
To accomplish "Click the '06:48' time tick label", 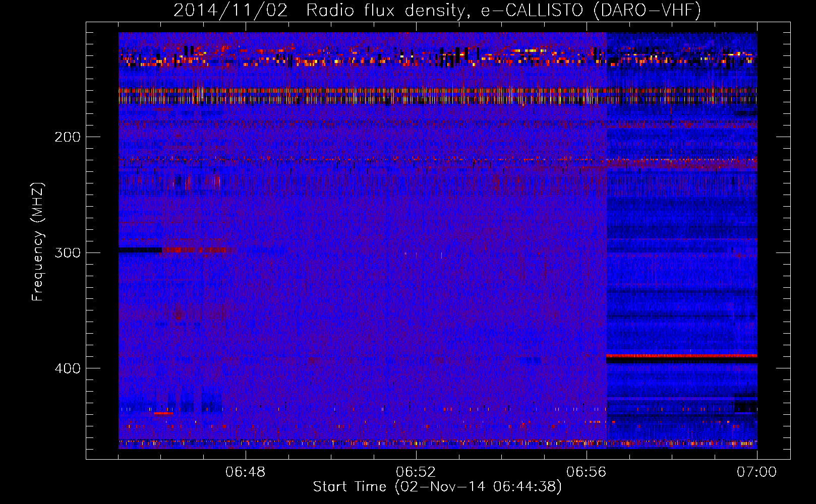I will pyautogui.click(x=246, y=472).
